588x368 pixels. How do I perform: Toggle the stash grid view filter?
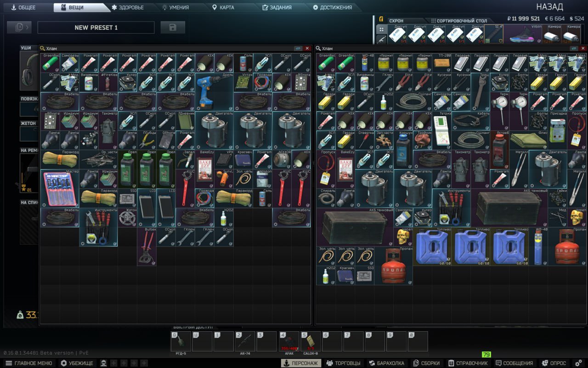[x=381, y=29]
